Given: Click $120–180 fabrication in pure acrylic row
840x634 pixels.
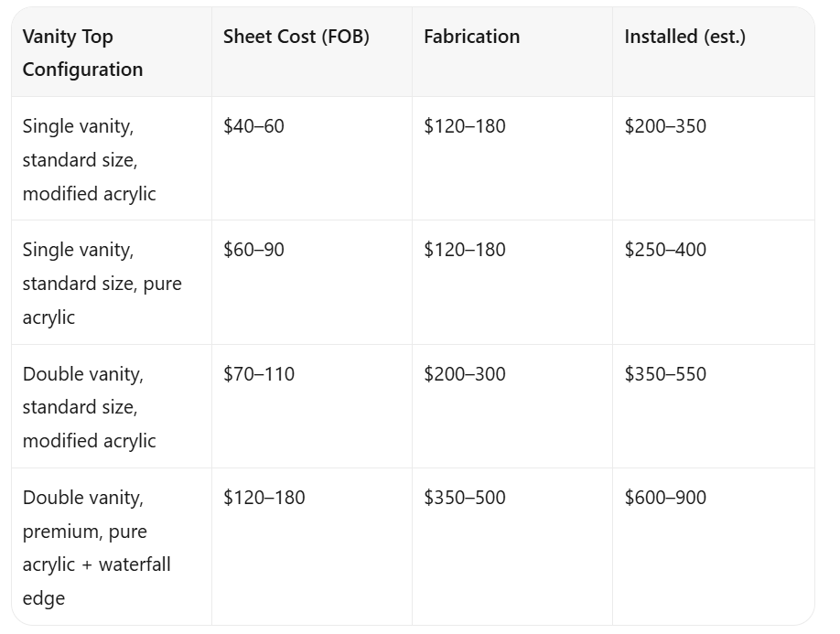Looking at the screenshot, I should point(465,250).
